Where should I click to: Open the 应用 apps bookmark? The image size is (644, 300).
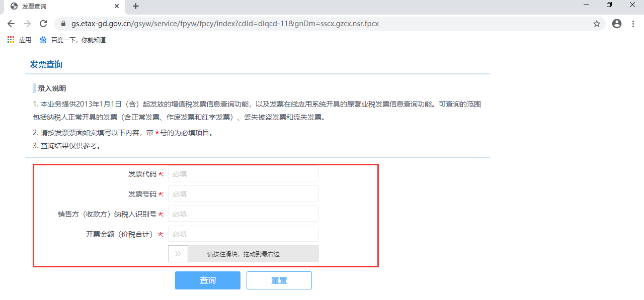[19, 40]
